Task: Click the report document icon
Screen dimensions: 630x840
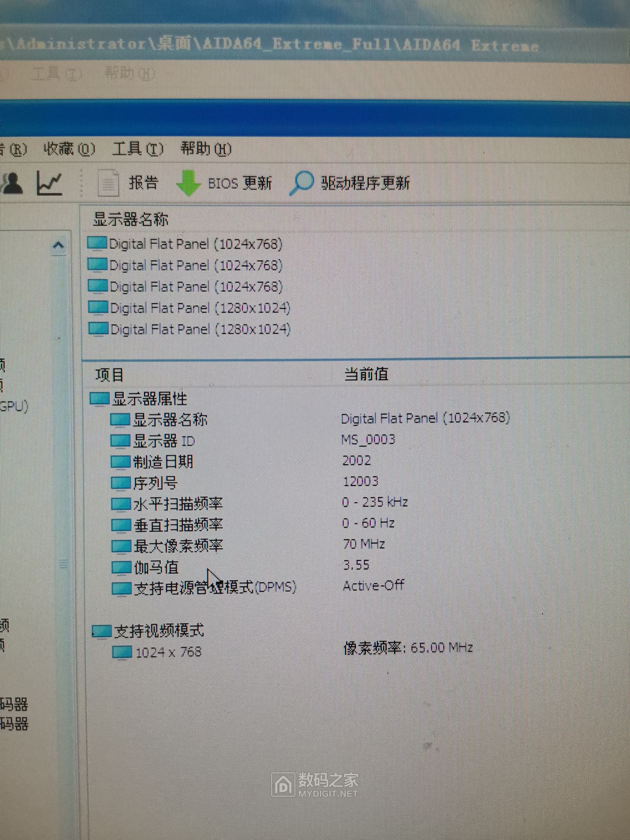Action: pos(108,184)
